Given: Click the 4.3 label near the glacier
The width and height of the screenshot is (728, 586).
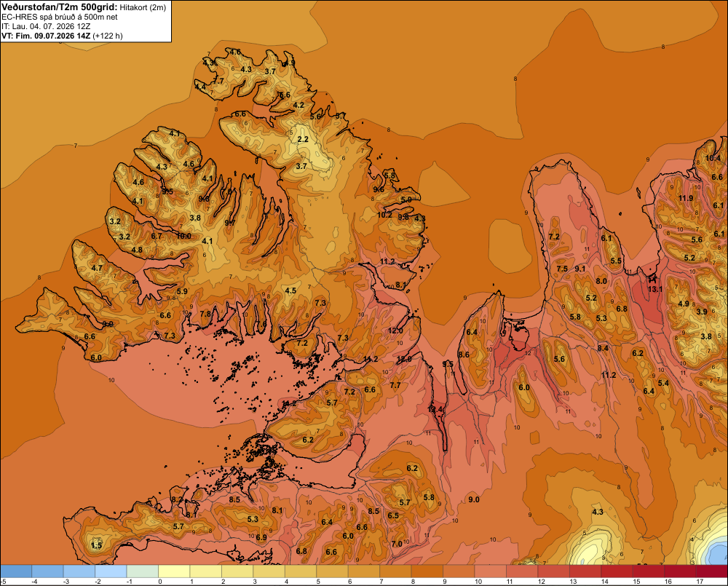Looking at the screenshot, I should coord(598,512).
